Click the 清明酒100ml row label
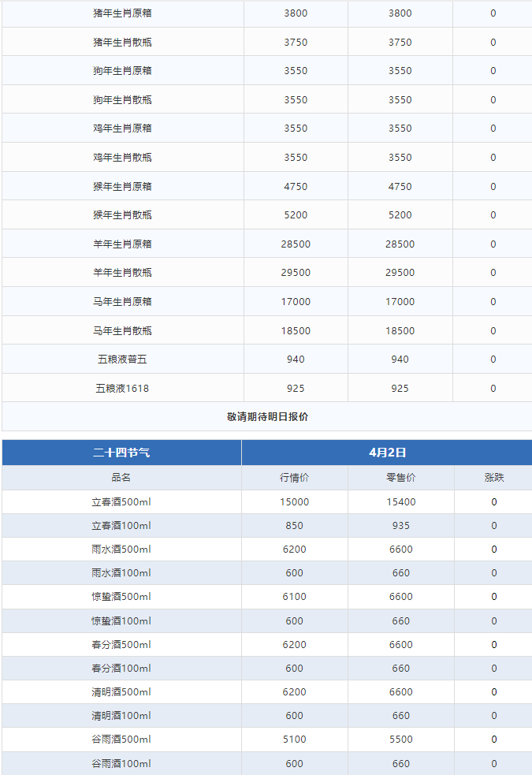Screen dimensions: 532x775 (121, 716)
